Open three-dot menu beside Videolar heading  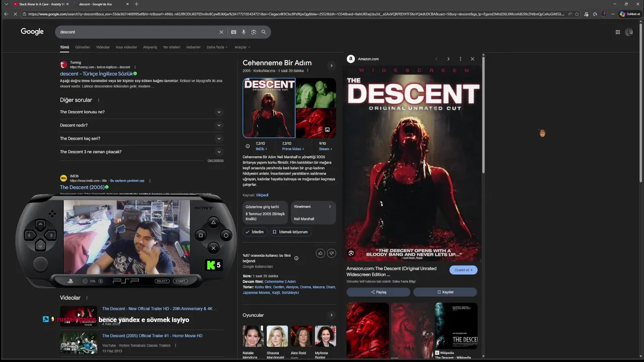click(87, 298)
